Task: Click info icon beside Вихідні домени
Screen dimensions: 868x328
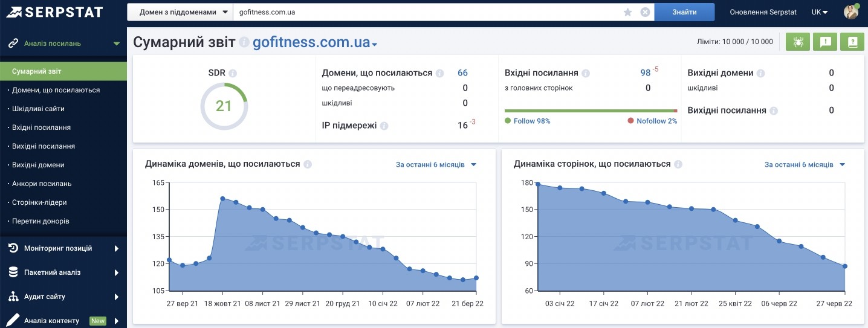Action: [x=761, y=73]
